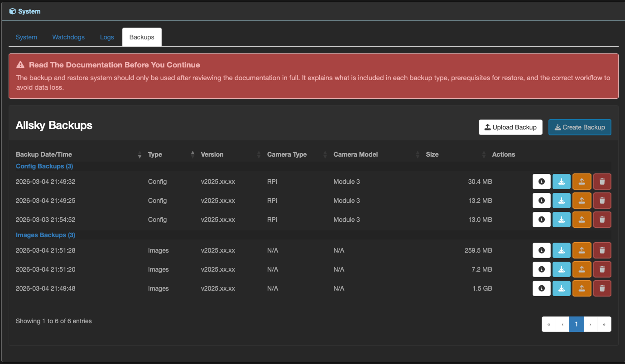The width and height of the screenshot is (625, 364).
Task: Delete the 13.0 MB config backup
Action: tap(602, 220)
